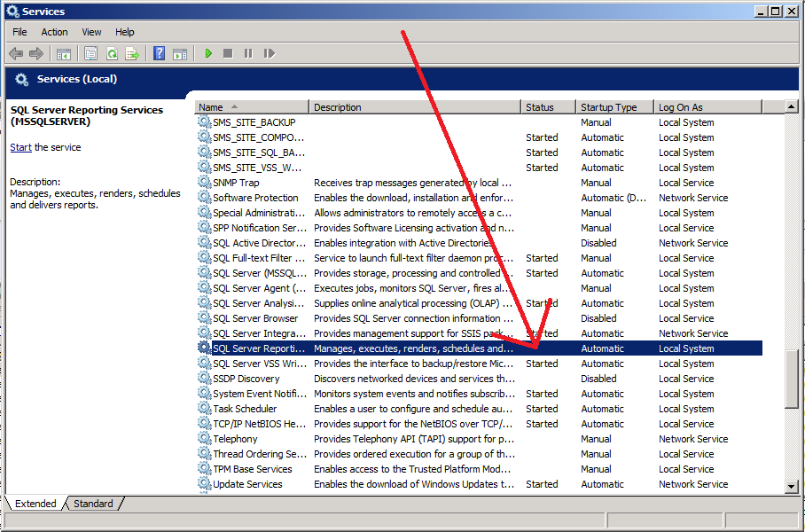805x532 pixels.
Task: Open the Action menu
Action: (x=54, y=32)
